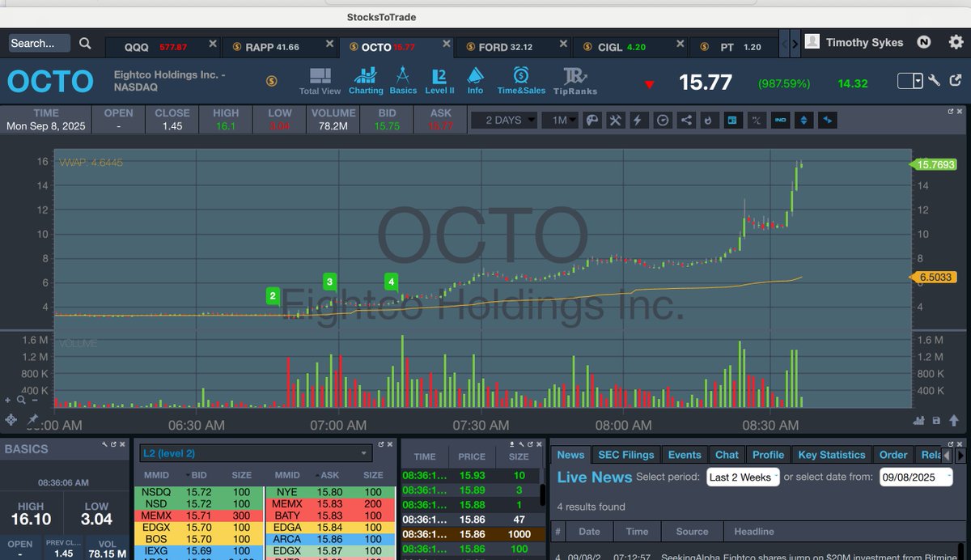Open the Profile tab
971x560 pixels.
768,455
